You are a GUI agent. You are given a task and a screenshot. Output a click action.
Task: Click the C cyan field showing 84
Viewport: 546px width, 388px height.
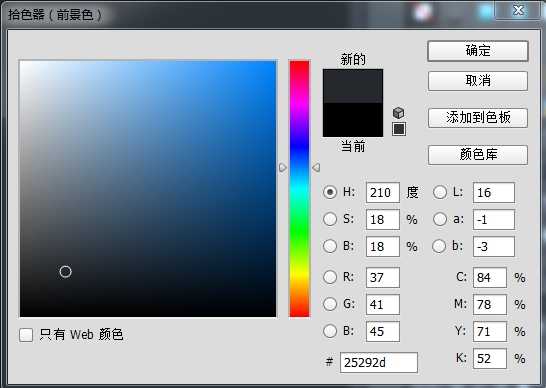pyautogui.click(x=490, y=278)
